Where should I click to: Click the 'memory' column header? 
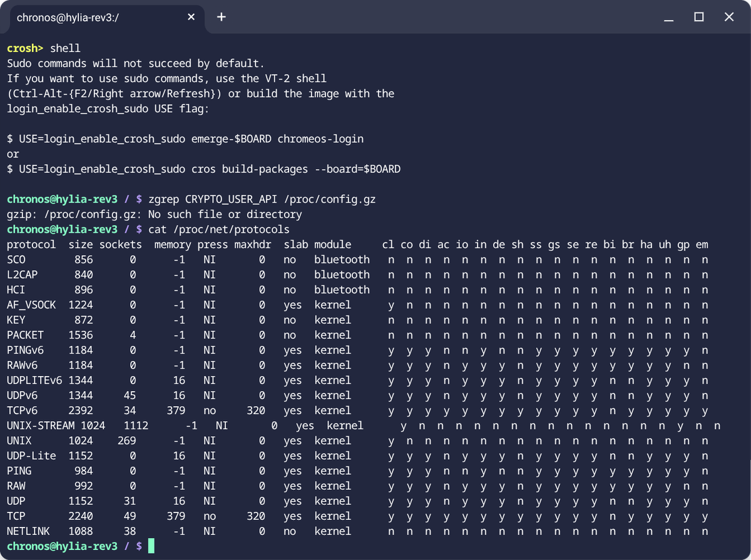click(x=173, y=245)
